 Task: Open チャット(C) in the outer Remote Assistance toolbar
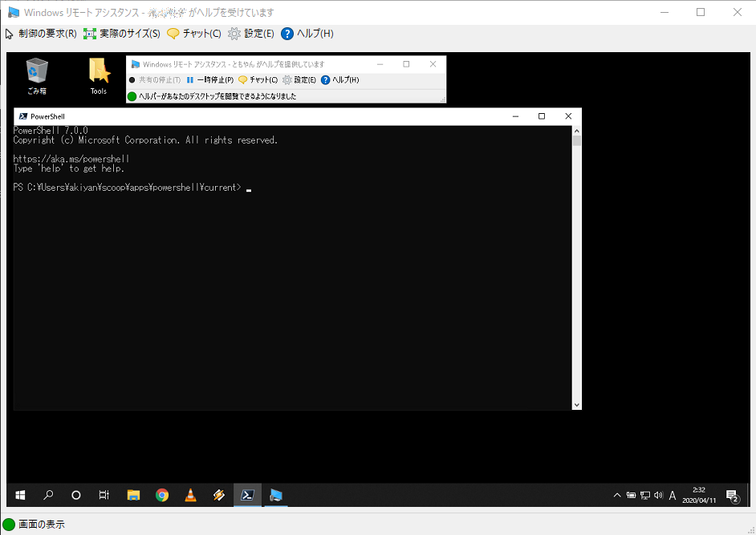(194, 34)
